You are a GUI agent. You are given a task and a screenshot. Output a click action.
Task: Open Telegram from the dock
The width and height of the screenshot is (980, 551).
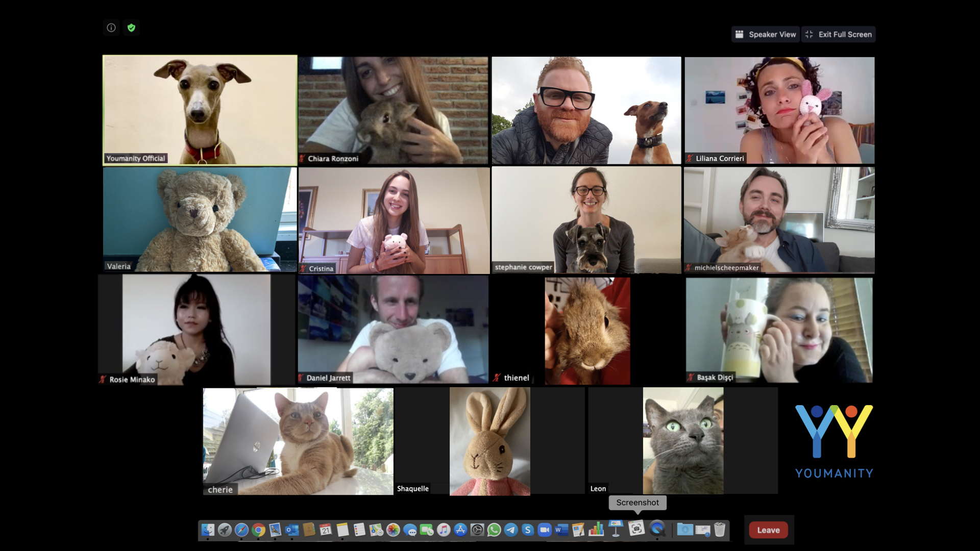click(x=511, y=530)
